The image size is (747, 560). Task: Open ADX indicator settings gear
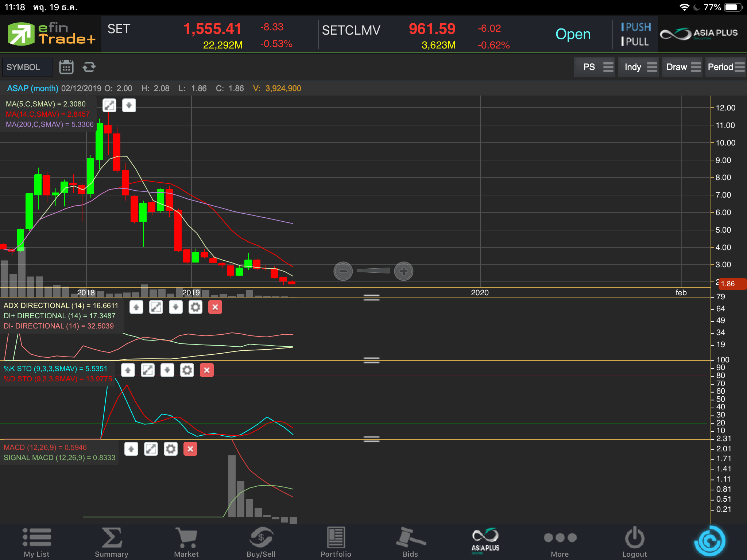pos(195,307)
